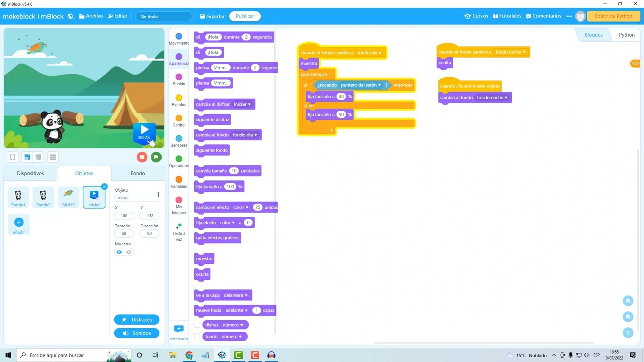Enter fullscreen stage mode
The height and width of the screenshot is (362, 644).
click(x=13, y=157)
